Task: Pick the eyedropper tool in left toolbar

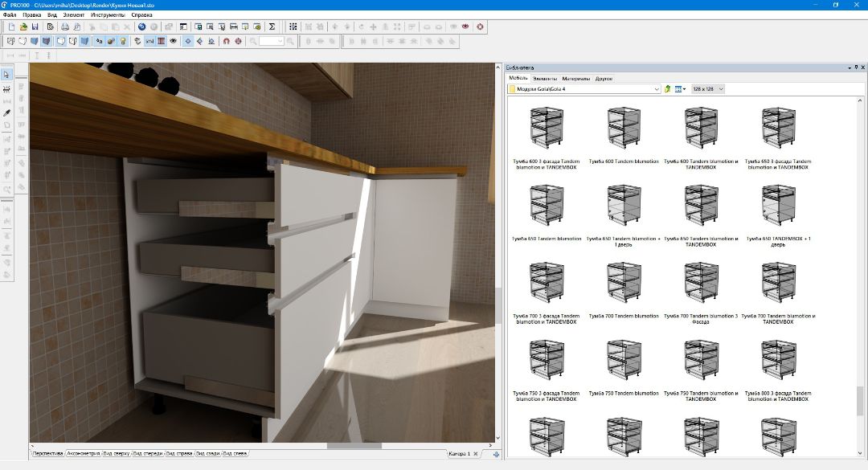Action: point(7,113)
